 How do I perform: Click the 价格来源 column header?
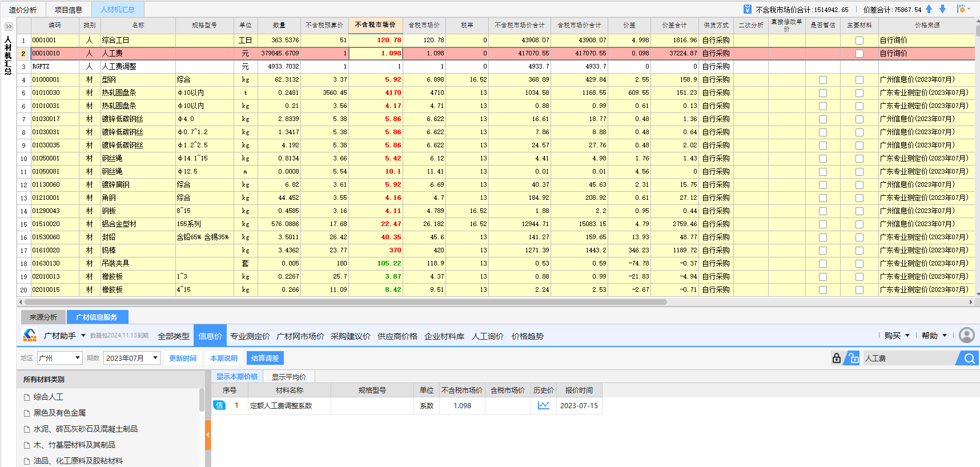point(927,25)
